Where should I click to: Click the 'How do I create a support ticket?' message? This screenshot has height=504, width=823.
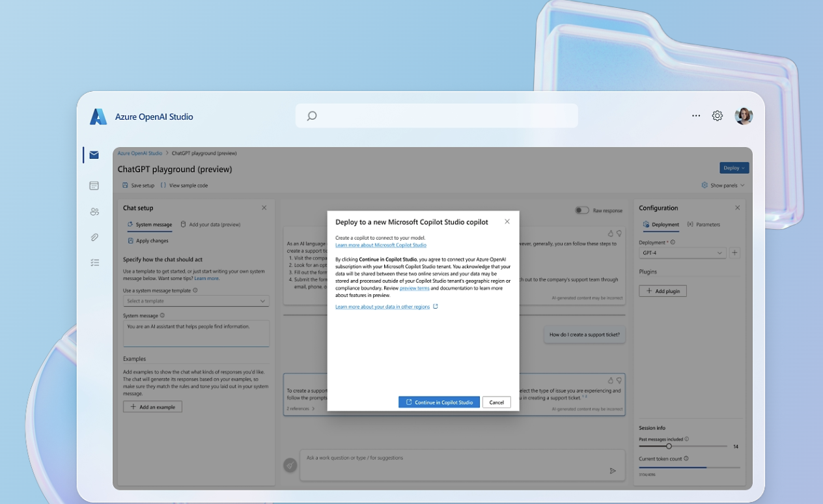(585, 335)
